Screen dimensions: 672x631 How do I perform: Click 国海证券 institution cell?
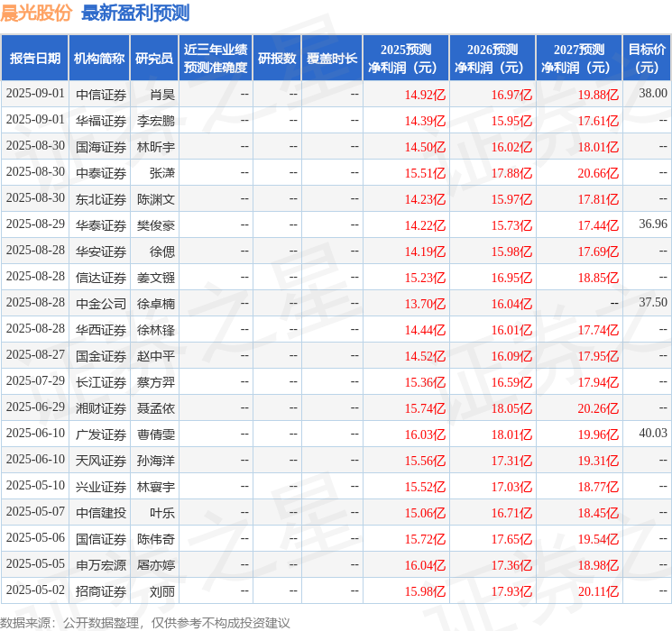(x=101, y=147)
